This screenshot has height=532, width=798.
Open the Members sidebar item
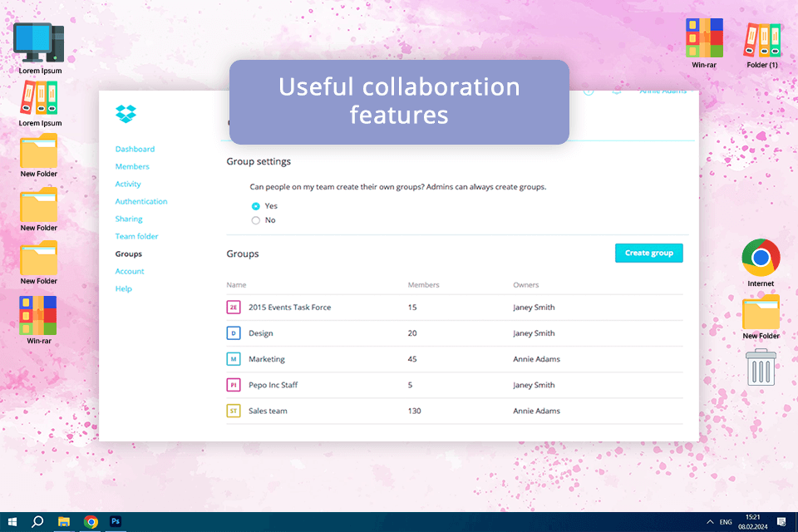(x=132, y=166)
